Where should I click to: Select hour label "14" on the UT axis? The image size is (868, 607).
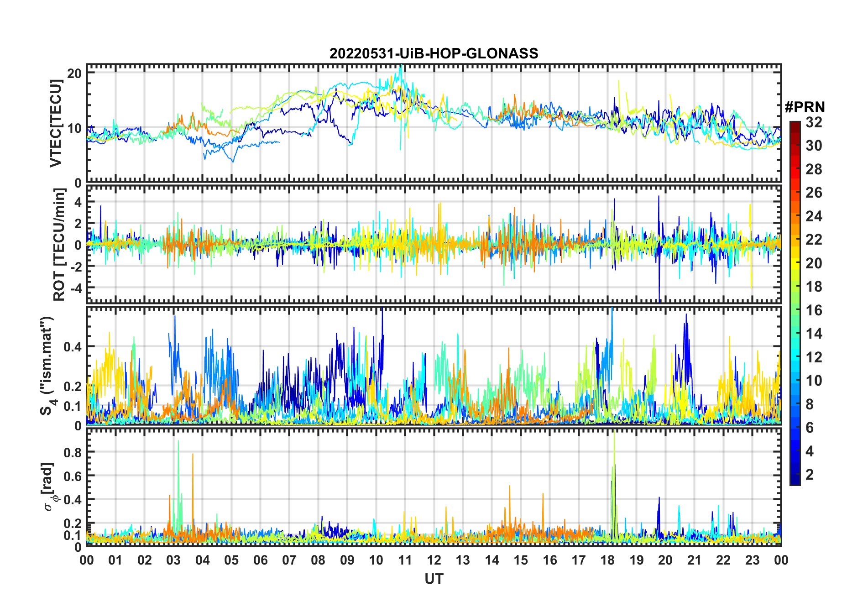point(492,560)
